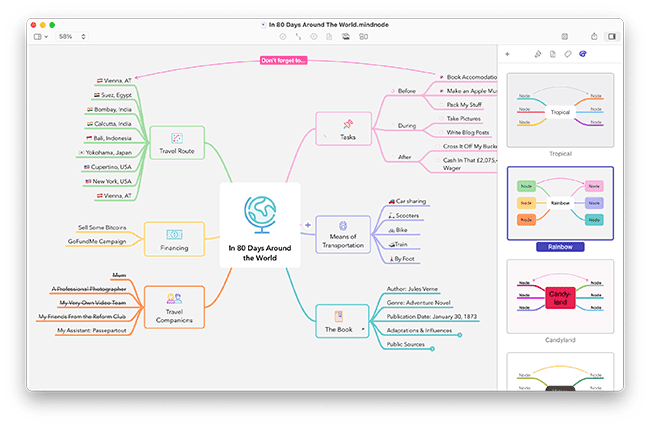Toggle the inspector sidebar button
The width and height of the screenshot is (650, 426).
[612, 36]
